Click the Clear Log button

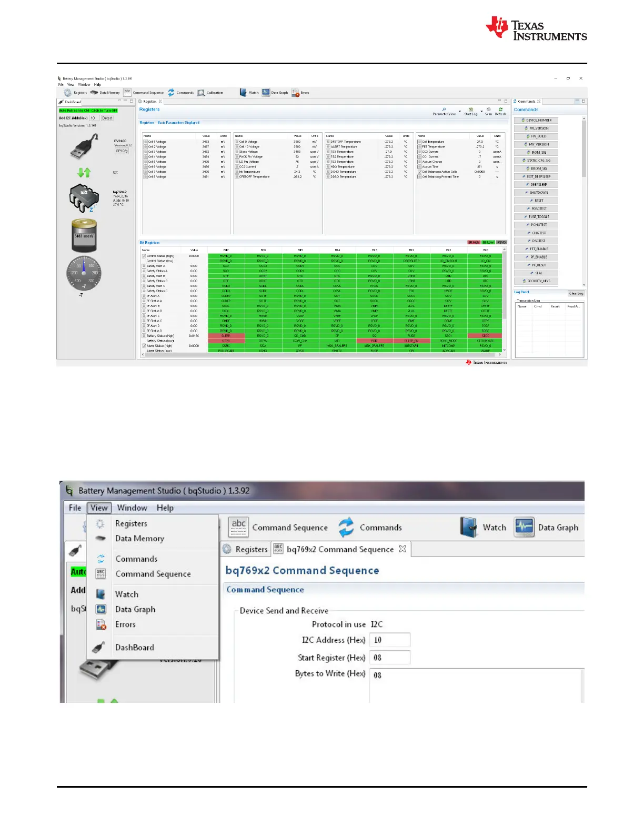point(576,293)
